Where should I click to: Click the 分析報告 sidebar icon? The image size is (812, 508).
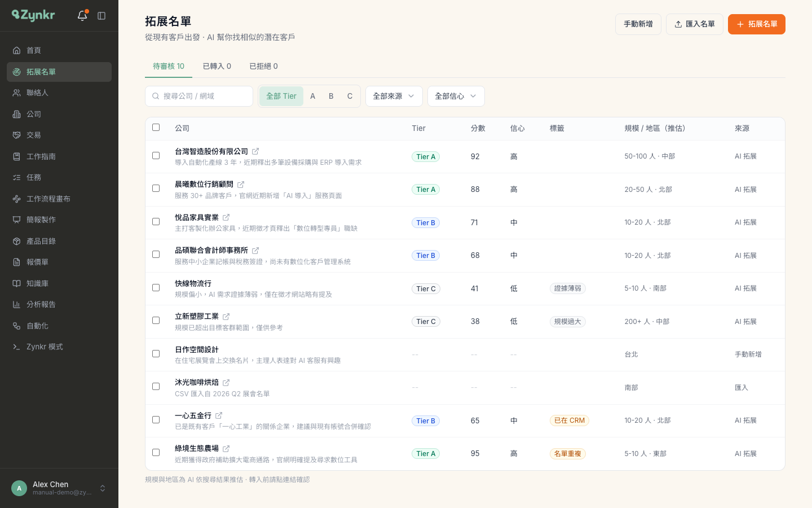(17, 304)
